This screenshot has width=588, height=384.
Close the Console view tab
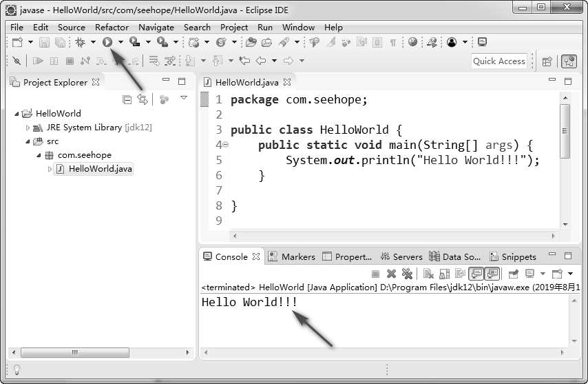click(x=256, y=256)
